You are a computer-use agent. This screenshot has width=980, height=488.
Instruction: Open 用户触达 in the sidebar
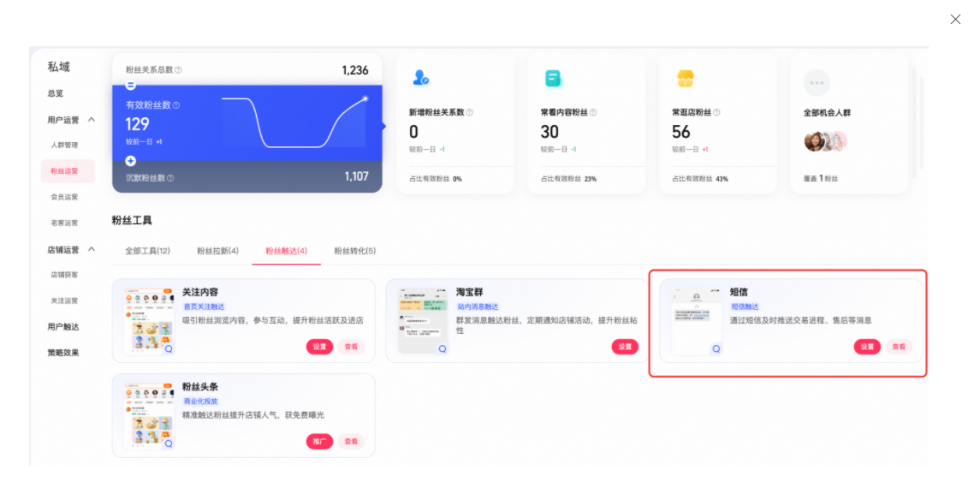click(x=63, y=327)
